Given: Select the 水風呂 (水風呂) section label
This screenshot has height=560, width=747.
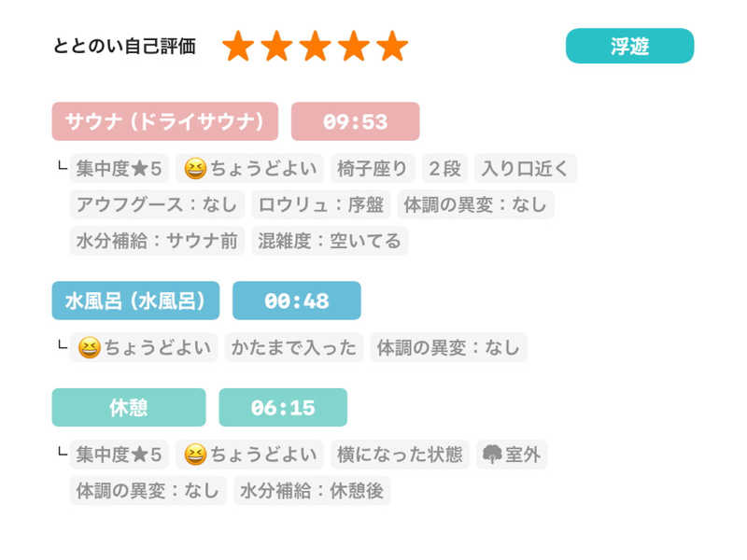Looking at the screenshot, I should click(x=135, y=301).
